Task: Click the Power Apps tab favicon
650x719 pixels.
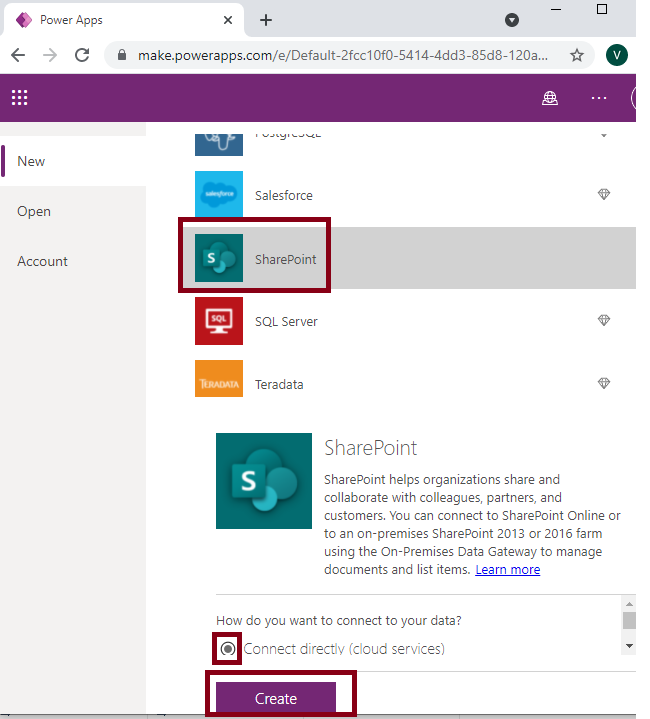Action: pyautogui.click(x=23, y=20)
